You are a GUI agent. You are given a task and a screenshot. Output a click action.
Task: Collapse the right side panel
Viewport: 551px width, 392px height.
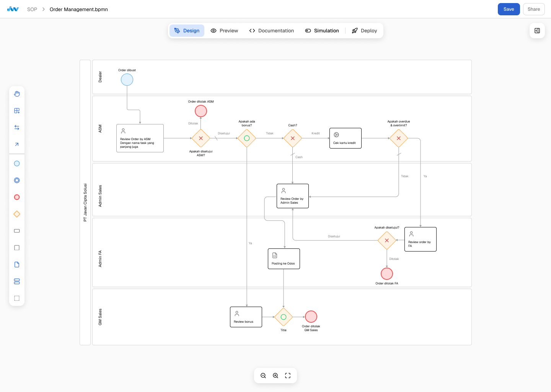(x=537, y=31)
